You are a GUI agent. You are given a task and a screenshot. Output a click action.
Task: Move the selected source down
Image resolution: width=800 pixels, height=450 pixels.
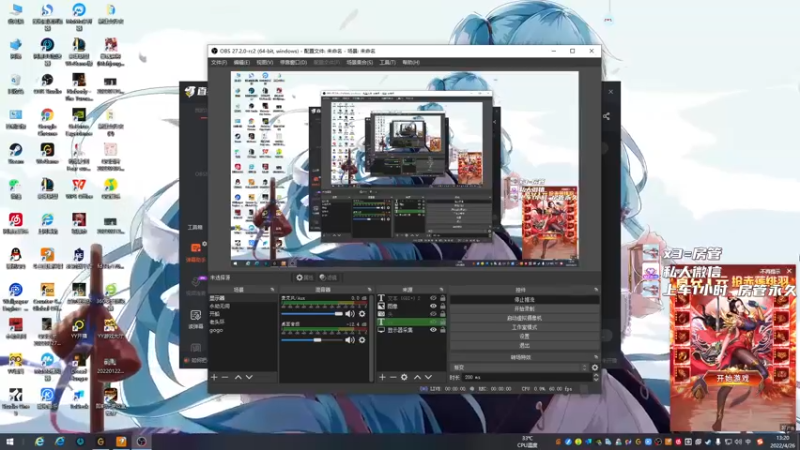[428, 377]
